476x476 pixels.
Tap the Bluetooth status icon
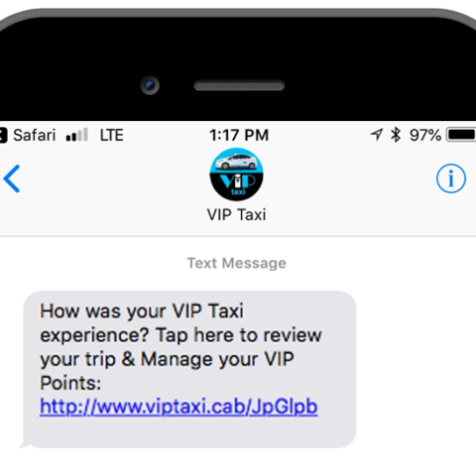coord(396,135)
